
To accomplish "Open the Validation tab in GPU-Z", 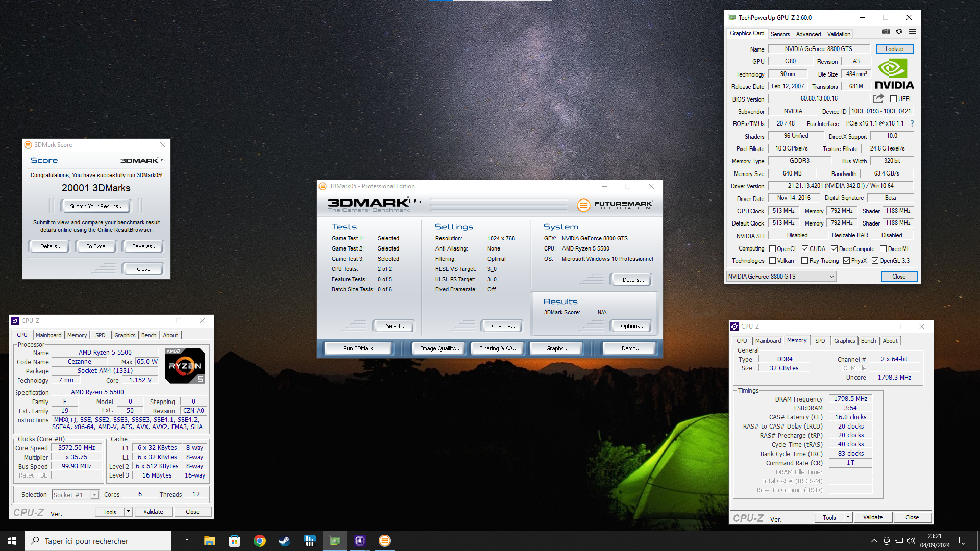I will (x=839, y=34).
